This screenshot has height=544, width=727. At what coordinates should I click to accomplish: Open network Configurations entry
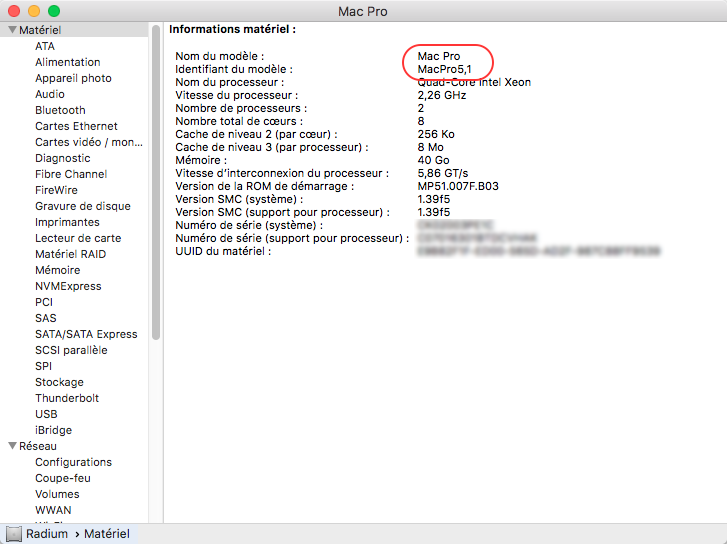coord(73,462)
